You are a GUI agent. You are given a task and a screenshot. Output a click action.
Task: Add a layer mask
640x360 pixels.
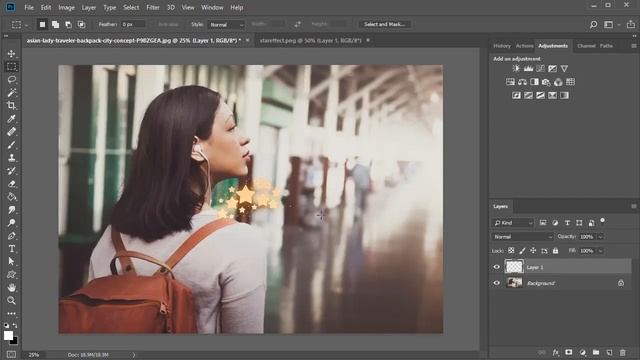[x=569, y=352]
